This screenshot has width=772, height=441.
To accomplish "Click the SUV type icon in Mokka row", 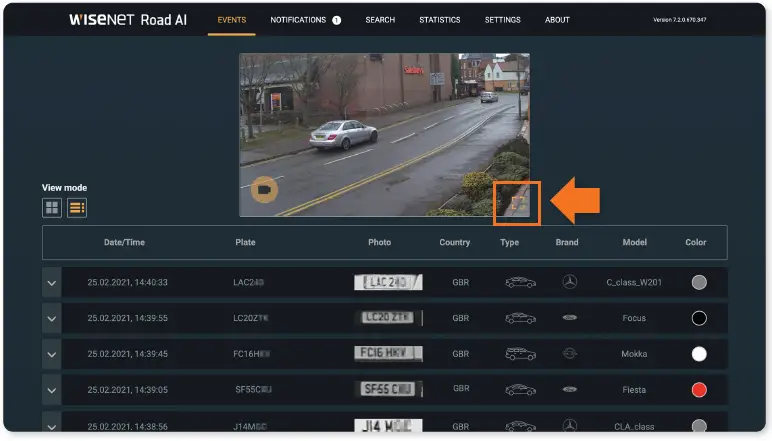I will coord(520,354).
